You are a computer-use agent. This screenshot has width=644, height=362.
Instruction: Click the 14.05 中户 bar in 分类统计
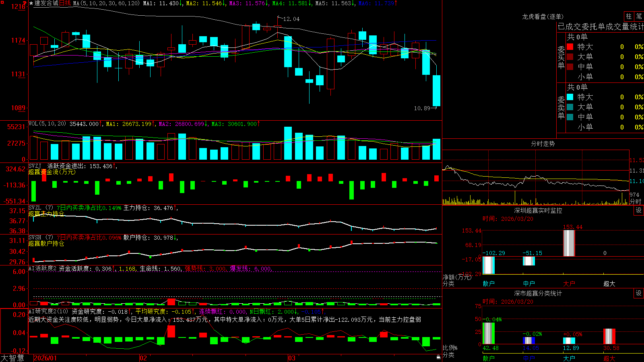point(528,340)
